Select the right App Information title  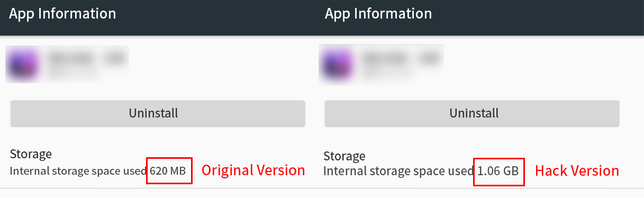pyautogui.click(x=378, y=14)
